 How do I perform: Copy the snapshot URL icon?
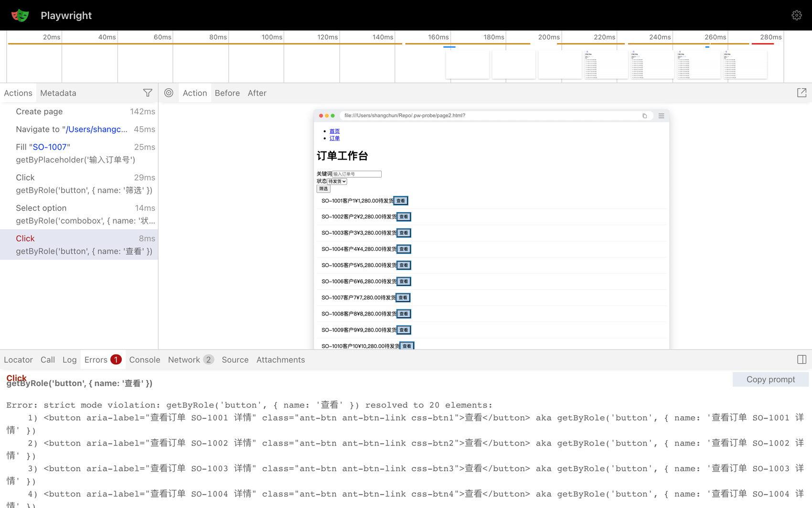[644, 116]
